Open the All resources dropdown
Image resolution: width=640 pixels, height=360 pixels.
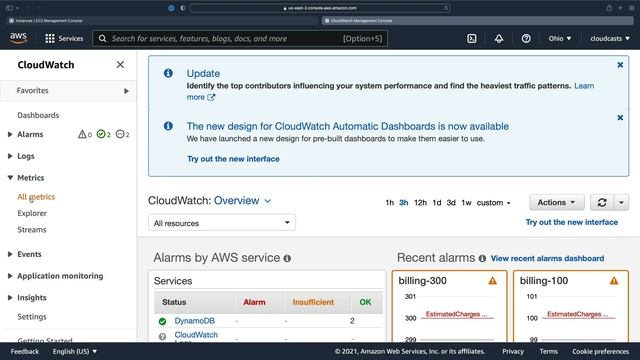[x=222, y=223]
